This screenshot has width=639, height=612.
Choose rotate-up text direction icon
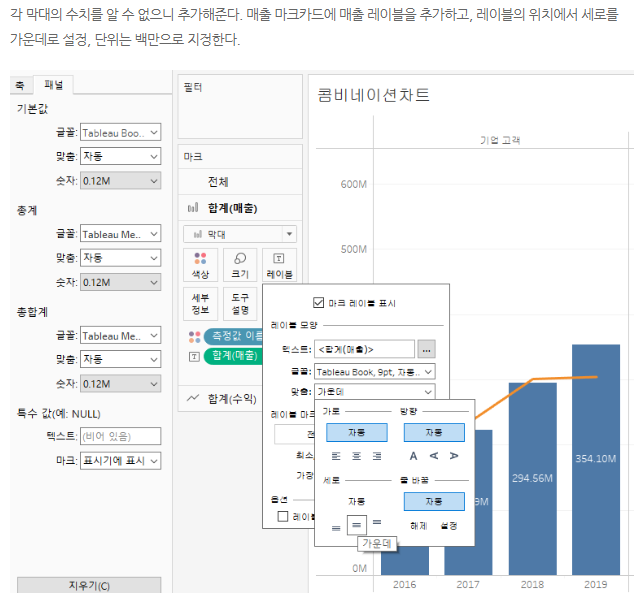point(434,456)
